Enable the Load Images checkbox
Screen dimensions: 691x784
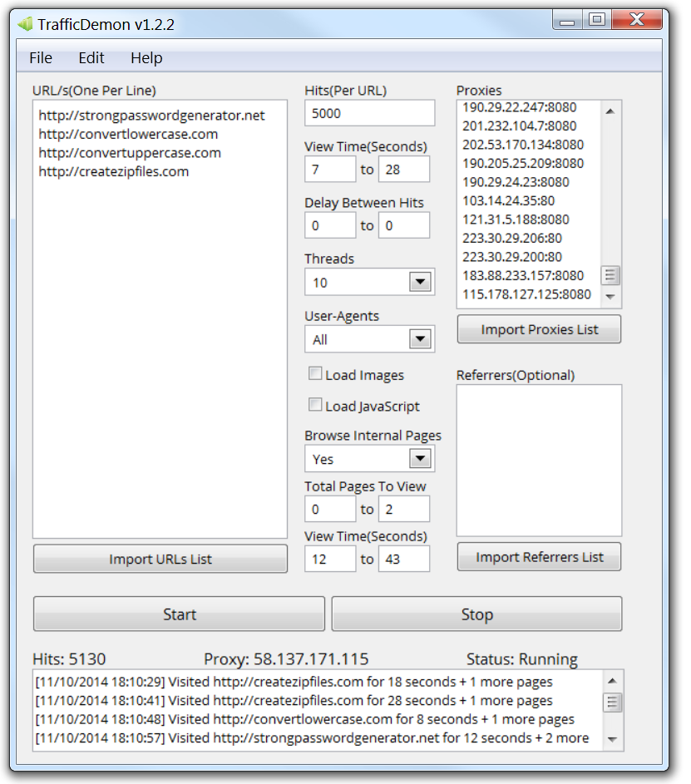(315, 374)
